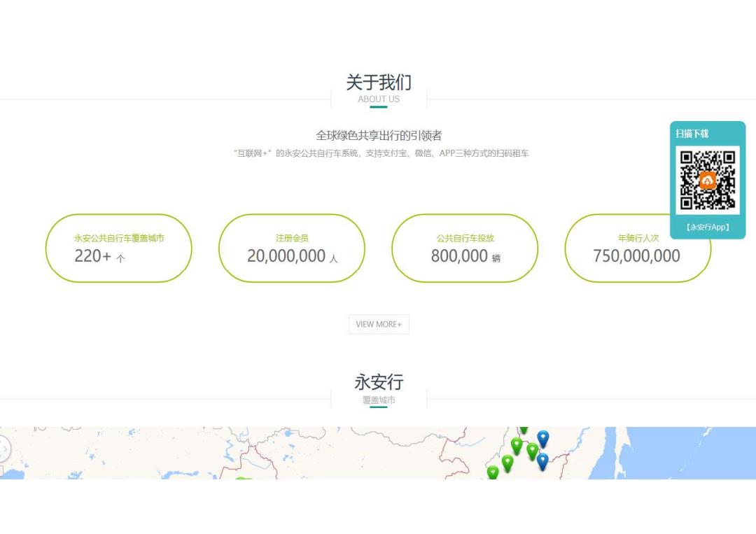
Task: Select the 扫描下载 panel title
Action: coord(692,134)
